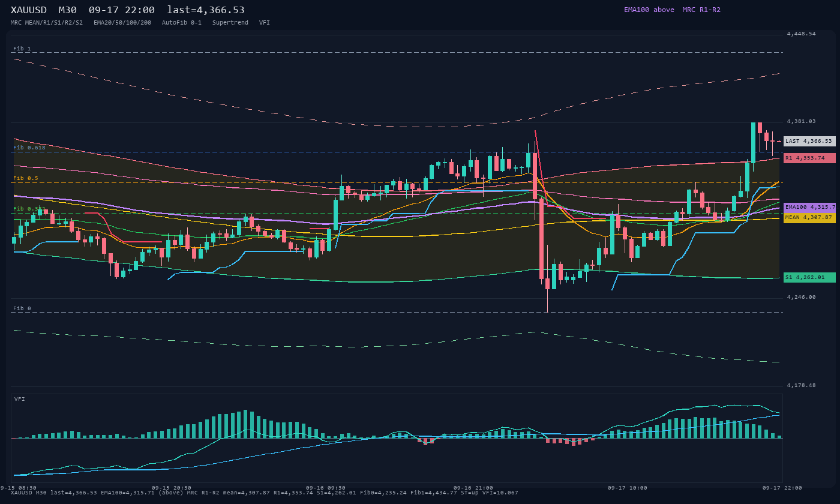Click last=4,366.53 in the chart title
Image resolution: width=840 pixels, height=504 pixels.
pos(206,10)
